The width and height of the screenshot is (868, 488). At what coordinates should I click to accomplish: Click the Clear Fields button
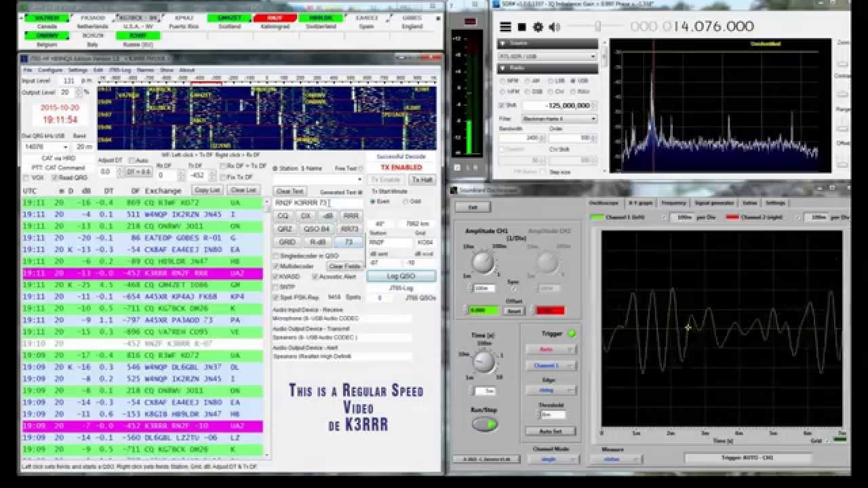[x=345, y=266]
